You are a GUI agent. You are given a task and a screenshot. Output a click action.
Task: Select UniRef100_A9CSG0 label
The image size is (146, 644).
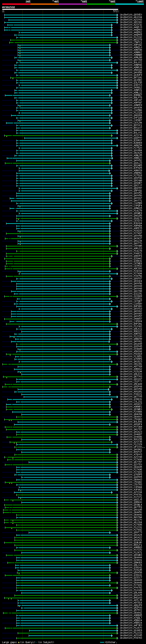[x=131, y=268]
